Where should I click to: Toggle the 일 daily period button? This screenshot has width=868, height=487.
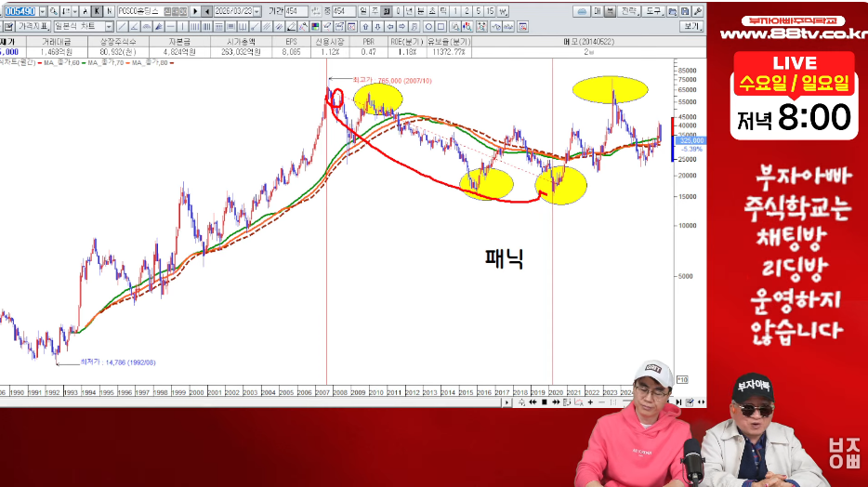pos(363,11)
